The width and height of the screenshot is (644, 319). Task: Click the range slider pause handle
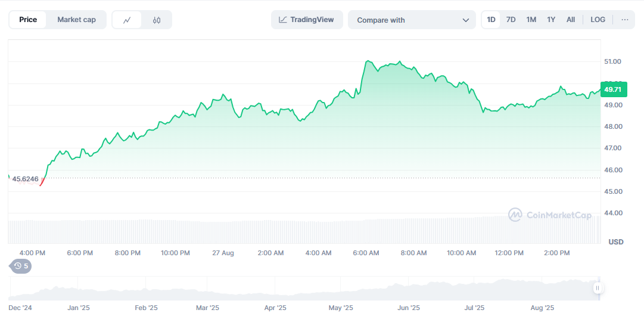click(598, 288)
